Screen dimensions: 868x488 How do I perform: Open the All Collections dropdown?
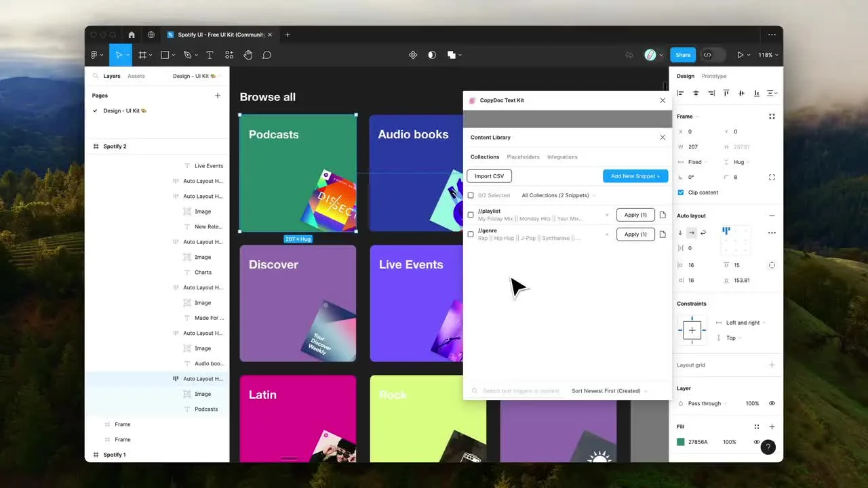[x=558, y=195]
